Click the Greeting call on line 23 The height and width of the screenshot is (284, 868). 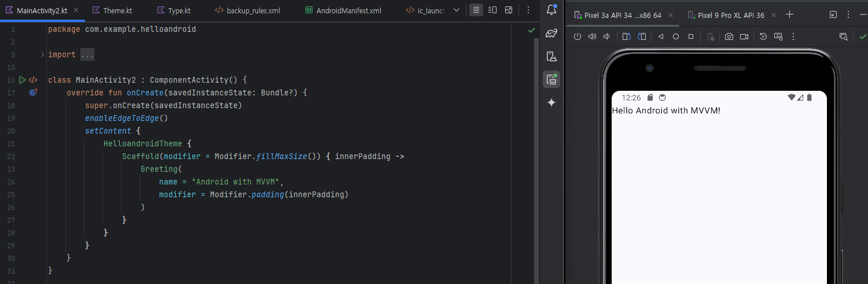(159, 169)
